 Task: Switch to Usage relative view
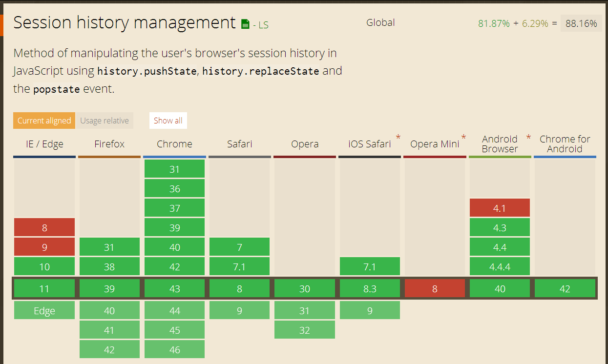coord(105,121)
